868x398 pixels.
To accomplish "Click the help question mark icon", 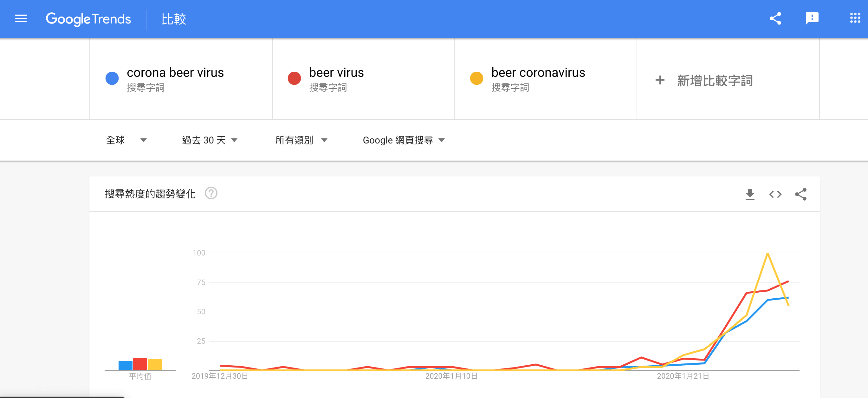I will tap(211, 193).
